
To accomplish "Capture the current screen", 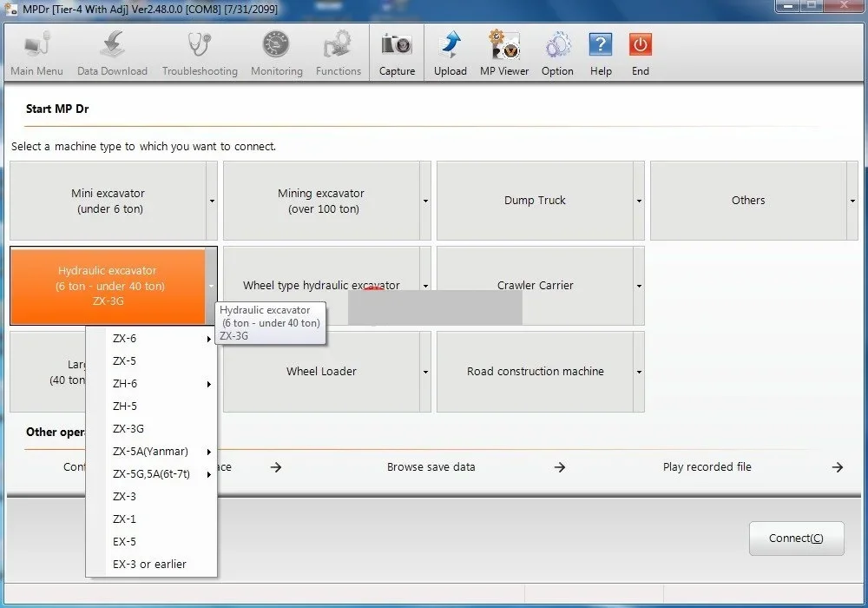I will pos(396,50).
